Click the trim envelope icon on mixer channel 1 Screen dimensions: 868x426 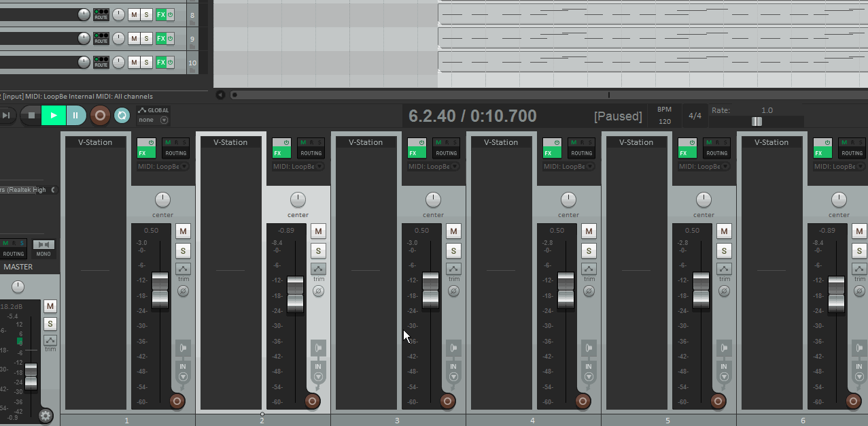(183, 269)
